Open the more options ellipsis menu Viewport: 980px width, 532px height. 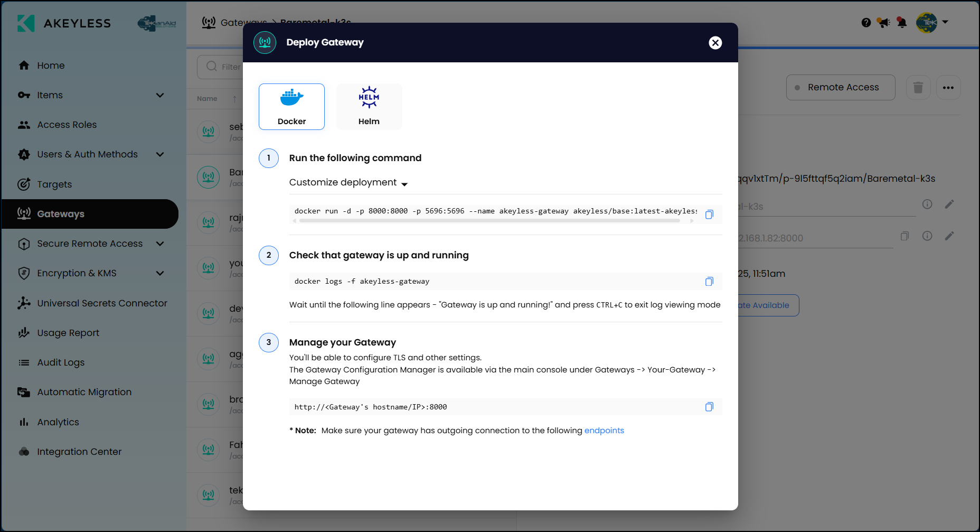[948, 87]
